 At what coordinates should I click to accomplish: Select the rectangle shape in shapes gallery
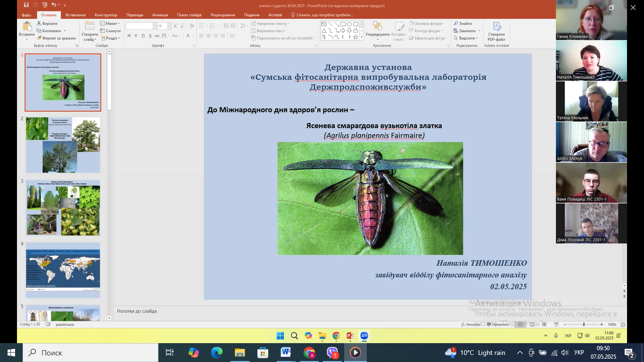pyautogui.click(x=343, y=25)
